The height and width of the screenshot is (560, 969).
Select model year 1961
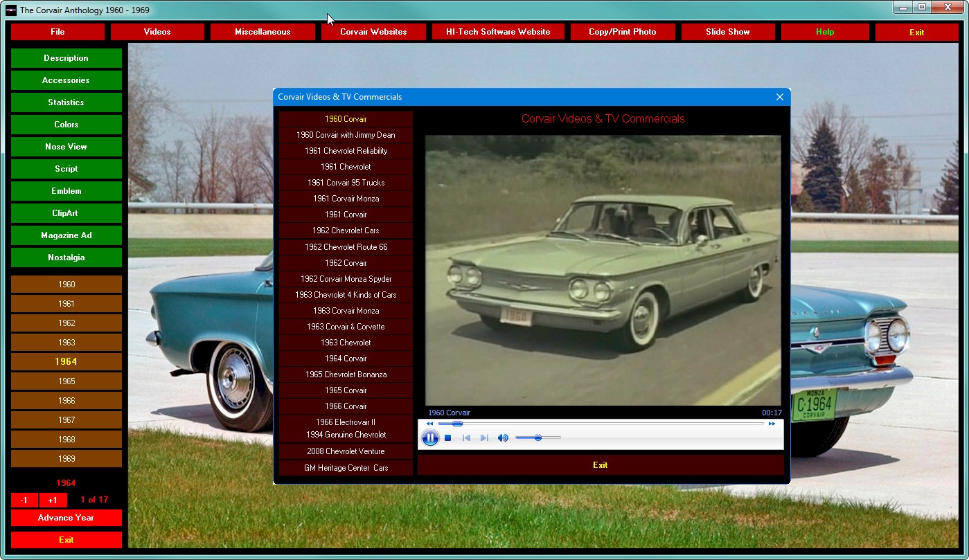(66, 304)
